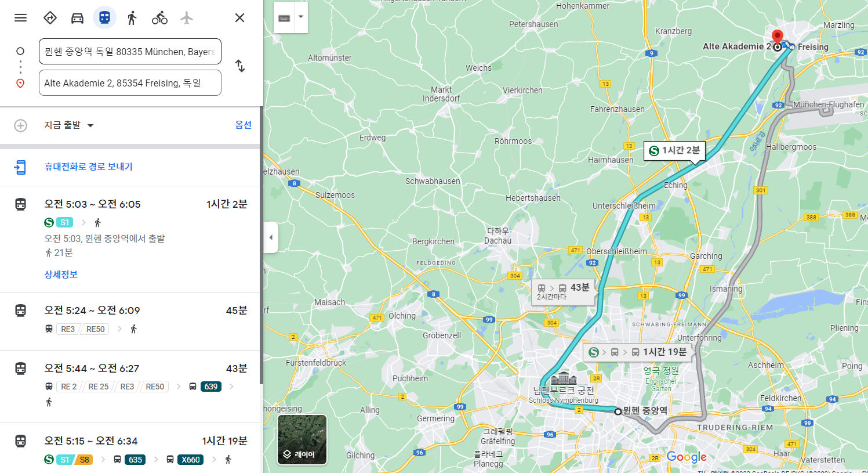Viewport: 868px width, 473px height.
Task: Click the S8 line badge
Action: tap(85, 460)
